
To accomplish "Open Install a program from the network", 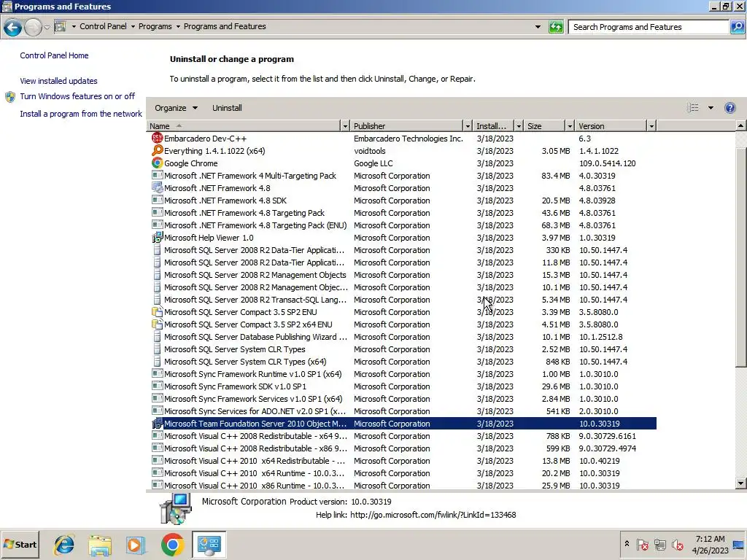I will (81, 114).
